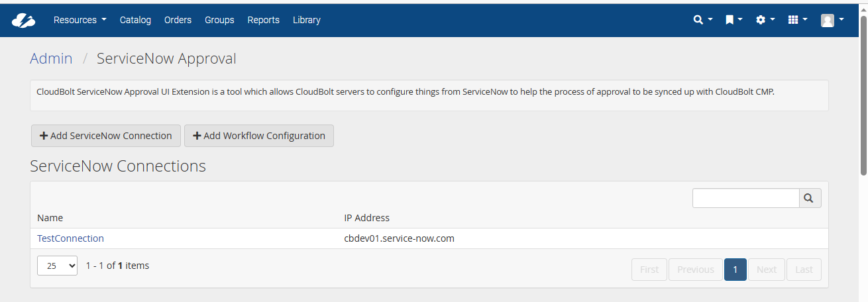
Task: Click Add ServiceNow Connection button
Action: pos(106,136)
